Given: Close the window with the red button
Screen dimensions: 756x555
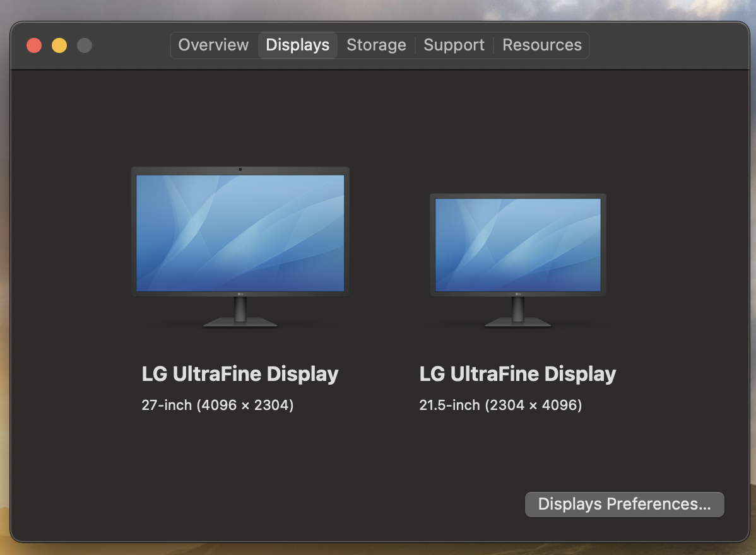Looking at the screenshot, I should point(34,45).
